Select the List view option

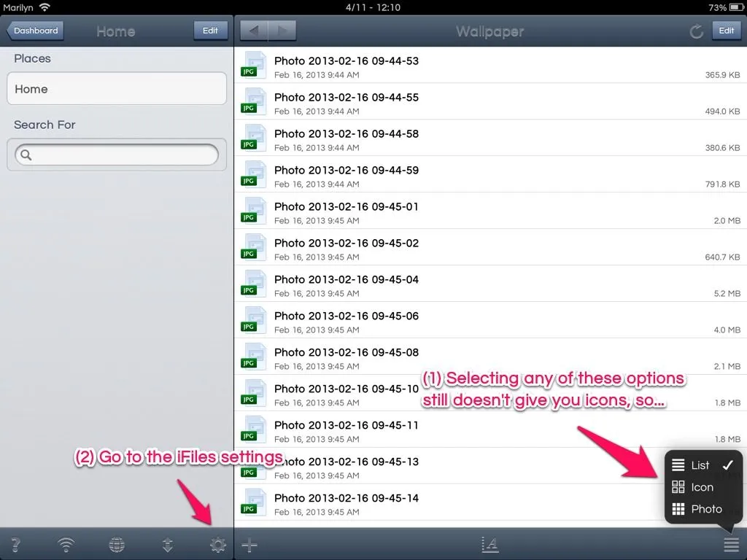click(x=700, y=465)
